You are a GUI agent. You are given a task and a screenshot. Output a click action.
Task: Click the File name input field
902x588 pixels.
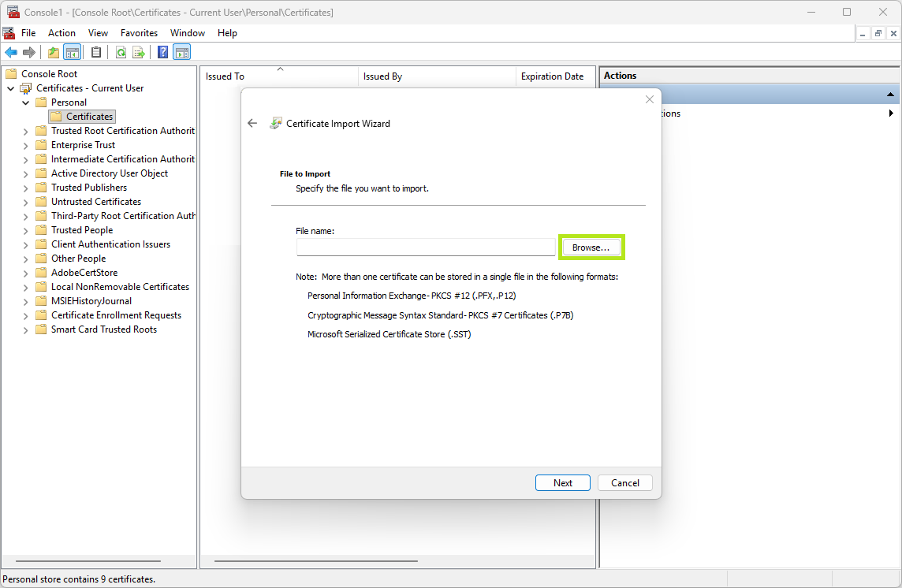(x=426, y=247)
